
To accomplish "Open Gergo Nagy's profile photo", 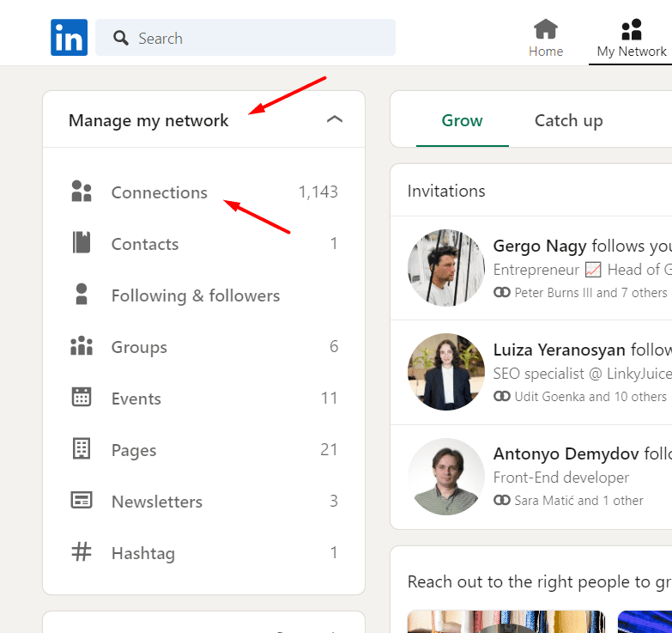I will (446, 268).
